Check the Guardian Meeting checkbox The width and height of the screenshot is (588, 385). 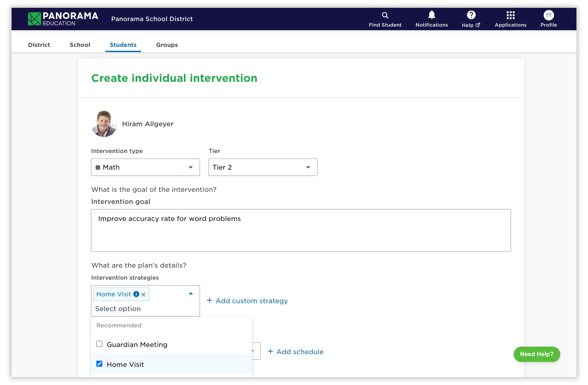point(99,344)
